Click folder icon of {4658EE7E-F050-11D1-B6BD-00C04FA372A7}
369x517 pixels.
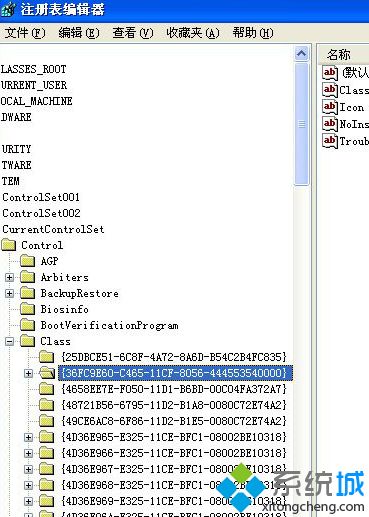(46, 389)
